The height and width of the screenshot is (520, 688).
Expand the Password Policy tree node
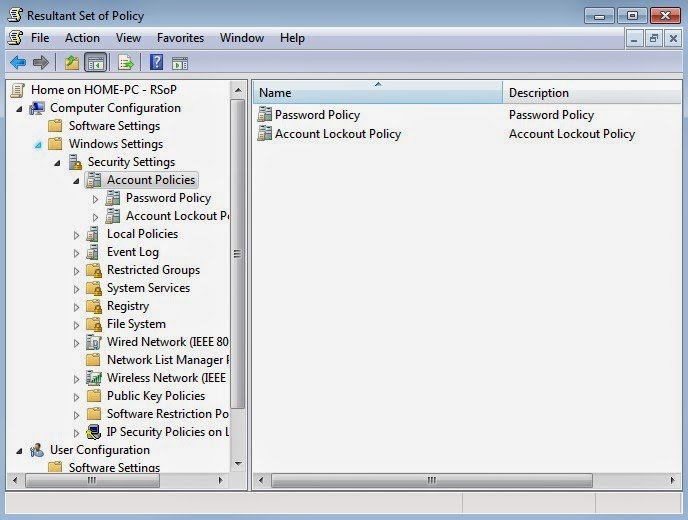pos(96,199)
